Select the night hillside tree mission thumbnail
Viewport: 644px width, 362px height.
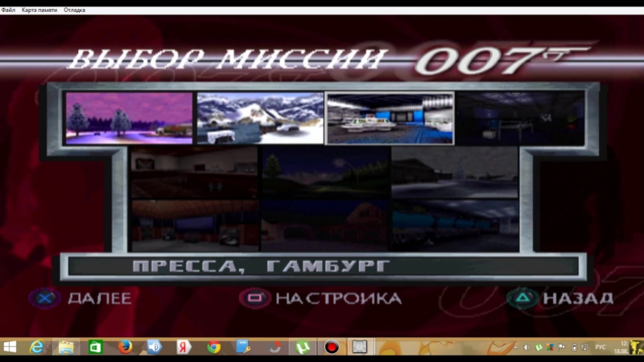tap(325, 173)
